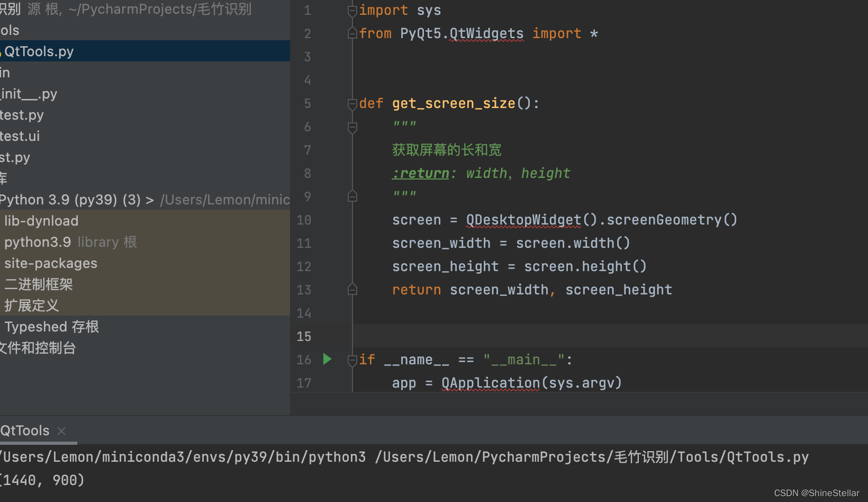Click the fold end marker on line 13
Screen dimensions: 868x502
352,290
